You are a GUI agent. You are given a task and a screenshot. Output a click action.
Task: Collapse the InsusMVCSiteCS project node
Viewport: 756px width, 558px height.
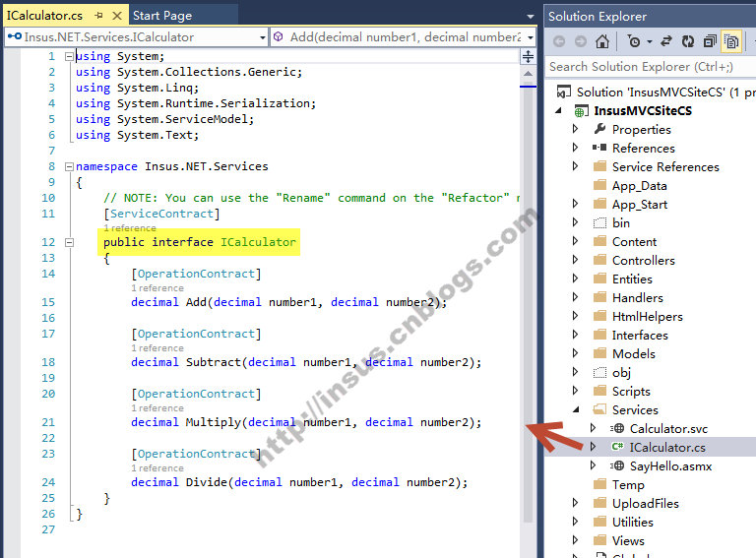pyautogui.click(x=558, y=111)
